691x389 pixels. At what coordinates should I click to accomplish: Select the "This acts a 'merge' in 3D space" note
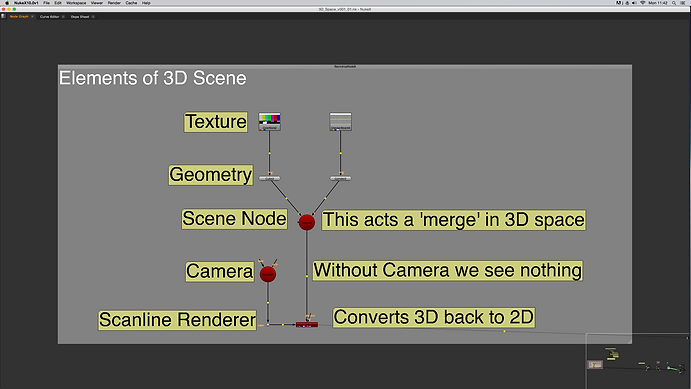coord(453,220)
